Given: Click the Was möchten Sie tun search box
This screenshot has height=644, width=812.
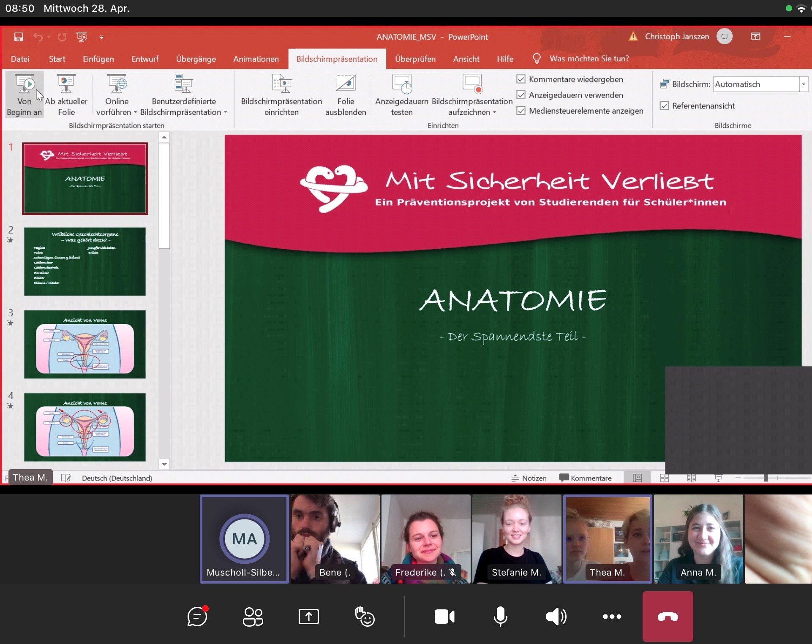Looking at the screenshot, I should (589, 59).
